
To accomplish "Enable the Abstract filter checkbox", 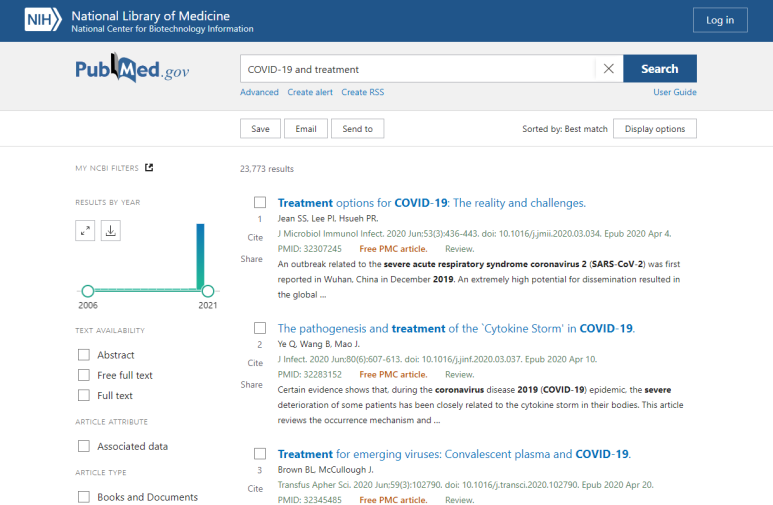I will click(84, 355).
